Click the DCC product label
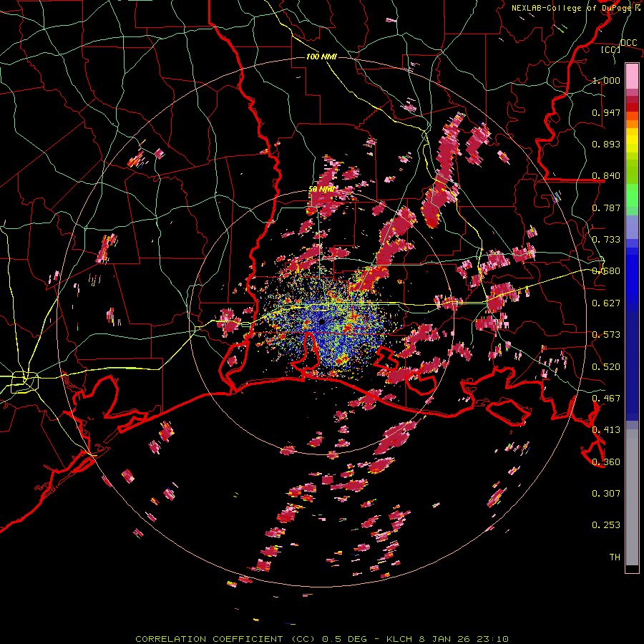 click(628, 42)
